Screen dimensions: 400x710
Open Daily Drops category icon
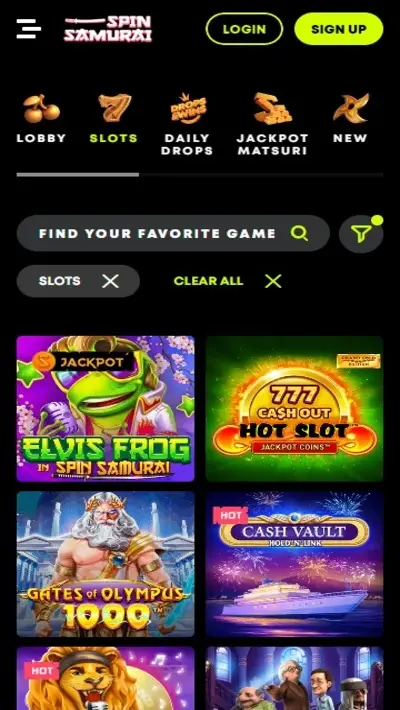click(x=187, y=108)
